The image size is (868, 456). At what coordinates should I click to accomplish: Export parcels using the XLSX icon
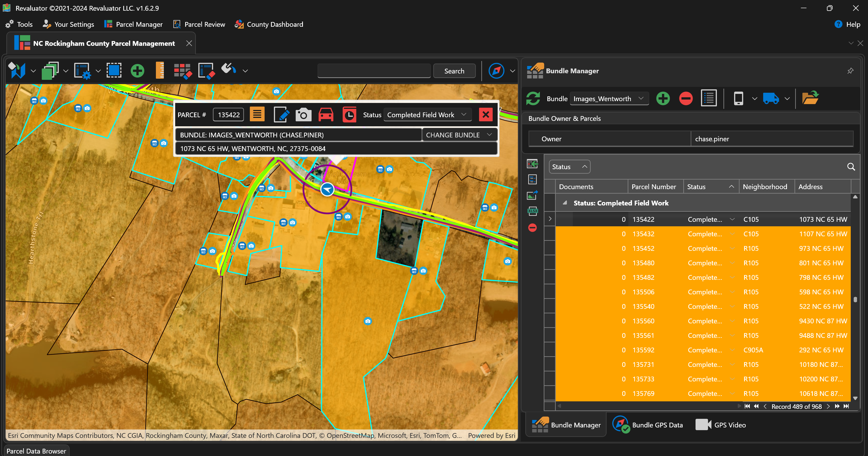(532, 211)
